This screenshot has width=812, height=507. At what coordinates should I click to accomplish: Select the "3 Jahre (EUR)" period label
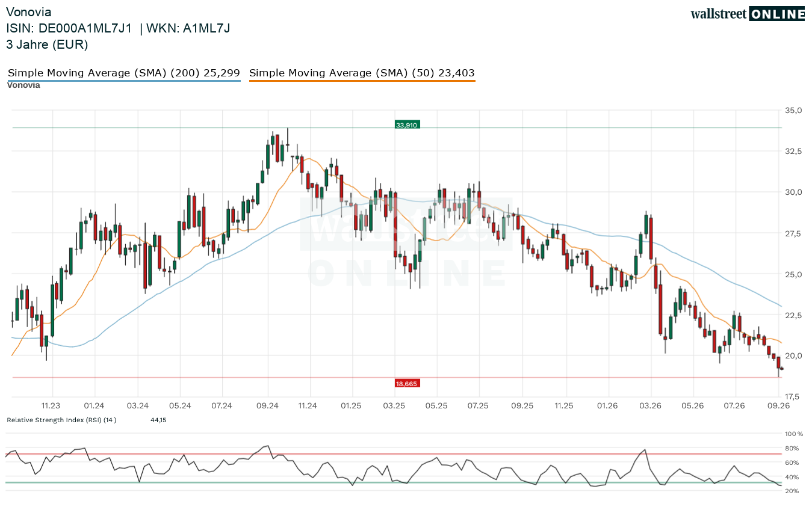click(x=47, y=44)
